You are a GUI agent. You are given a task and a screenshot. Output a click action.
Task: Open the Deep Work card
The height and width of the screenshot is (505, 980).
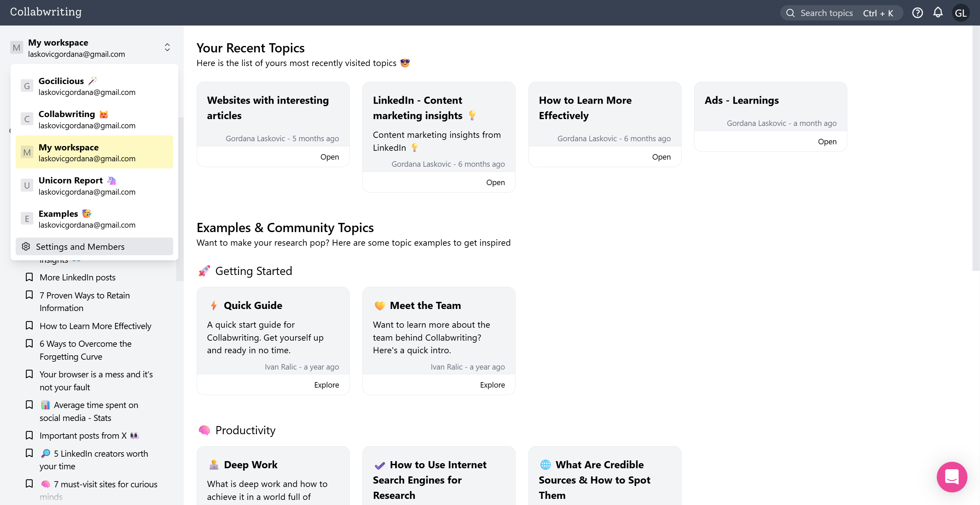click(x=273, y=476)
